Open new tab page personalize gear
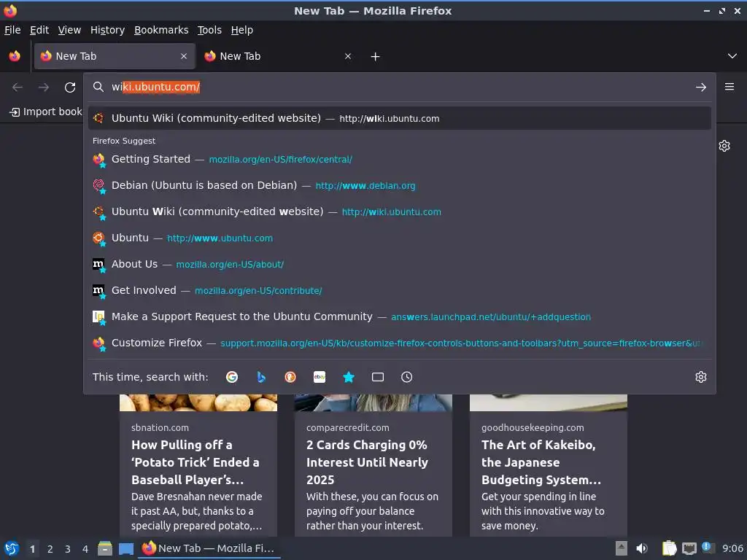This screenshot has width=747, height=560. [x=724, y=146]
